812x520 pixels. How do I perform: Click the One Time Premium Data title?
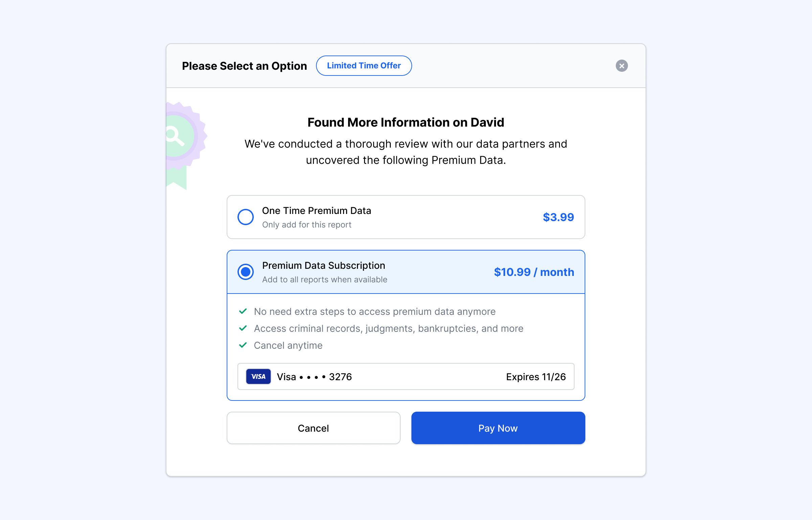click(317, 211)
